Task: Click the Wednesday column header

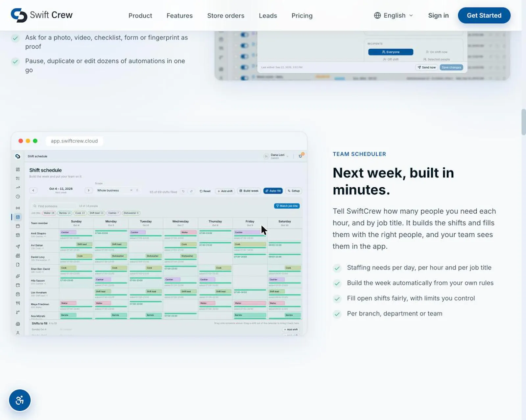Action: coord(180,223)
